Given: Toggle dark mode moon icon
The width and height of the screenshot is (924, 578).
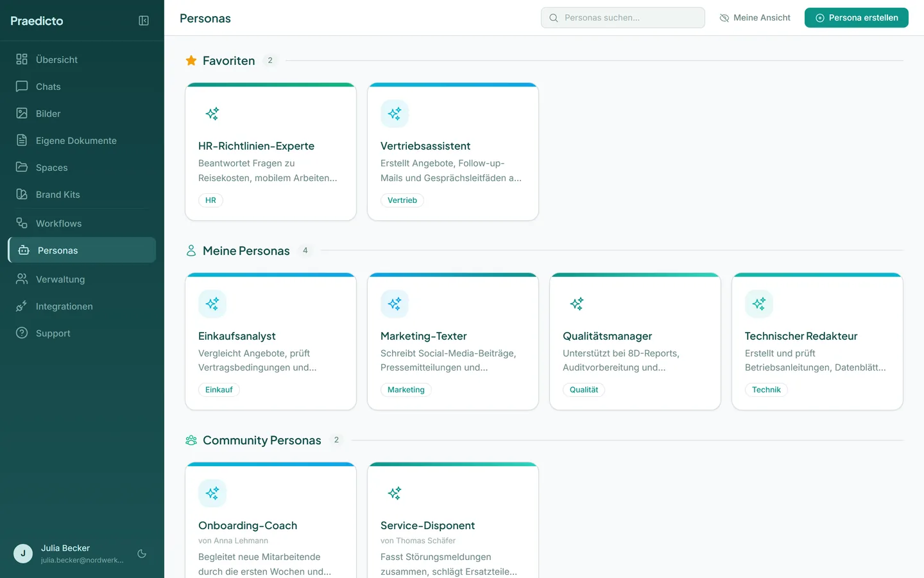Looking at the screenshot, I should coord(142,554).
